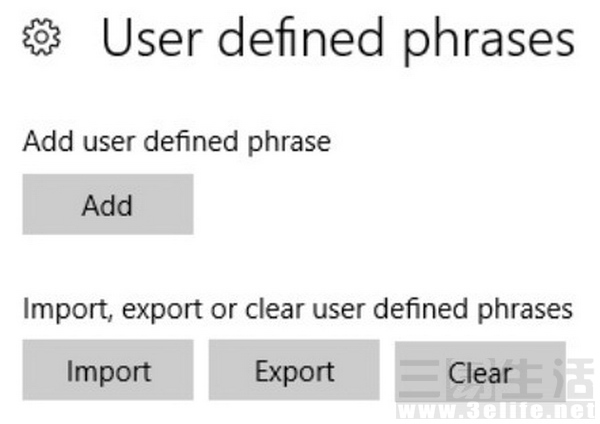The height and width of the screenshot is (424, 600).
Task: Click the "User defined phrases" heading
Action: click(338, 39)
